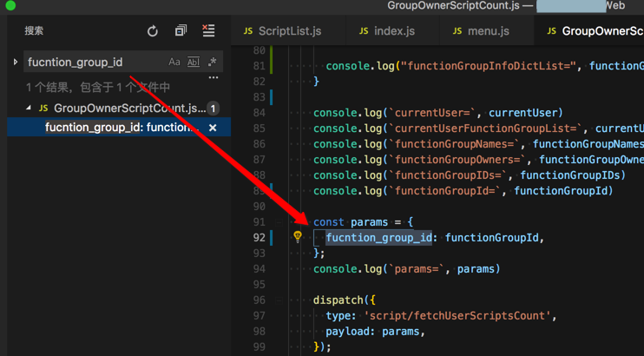The height and width of the screenshot is (356, 644).
Task: Expand the replace field toggle arrow
Action: pyautogui.click(x=16, y=62)
